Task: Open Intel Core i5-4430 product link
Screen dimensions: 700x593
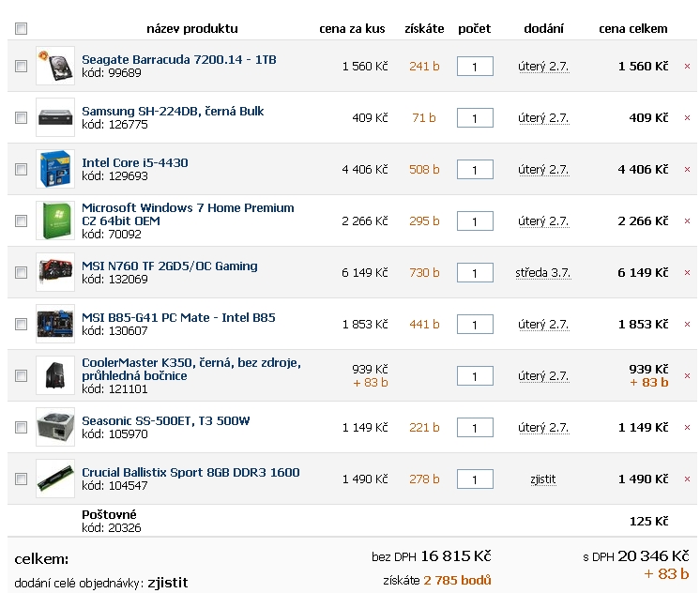Action: tap(135, 162)
